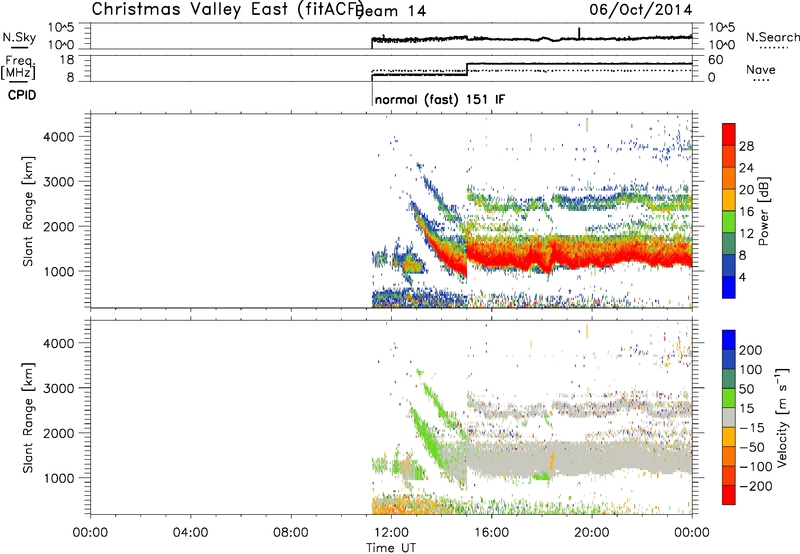
Task: Click the date '06/Oct/2014'
Action: coord(641,9)
